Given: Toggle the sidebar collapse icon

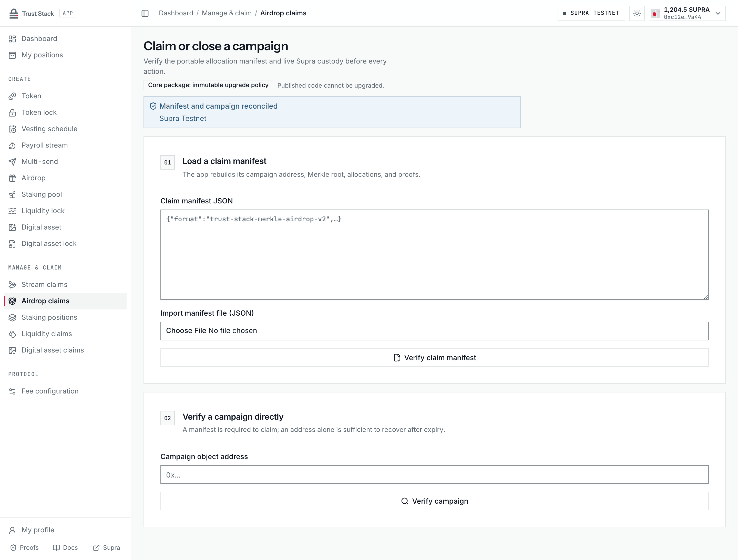Looking at the screenshot, I should [145, 13].
